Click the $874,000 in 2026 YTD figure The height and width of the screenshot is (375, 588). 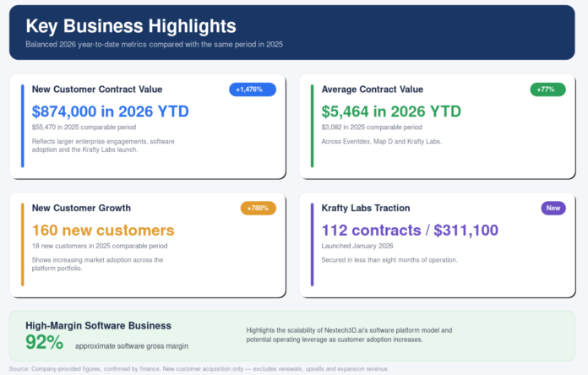tap(110, 111)
